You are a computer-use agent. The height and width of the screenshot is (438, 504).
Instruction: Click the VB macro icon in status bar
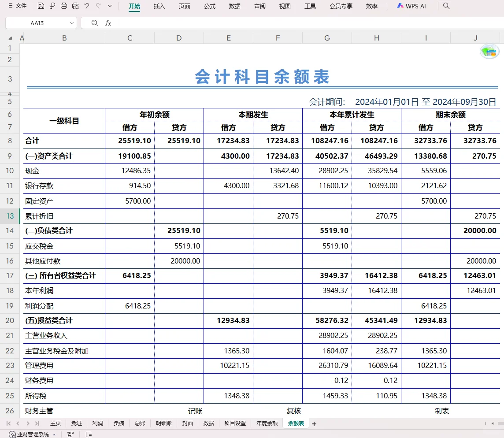pos(70,434)
